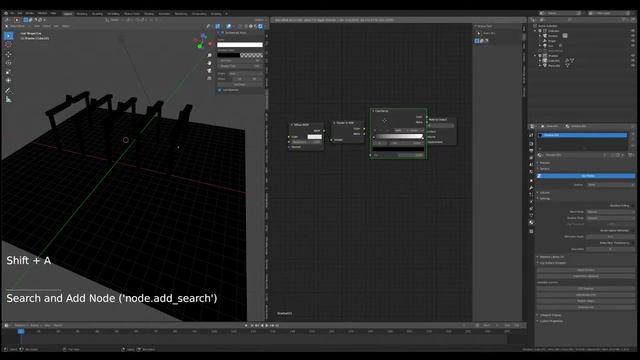Open Playback menu in timeline header
This screenshot has width=640, height=360.
point(20,325)
